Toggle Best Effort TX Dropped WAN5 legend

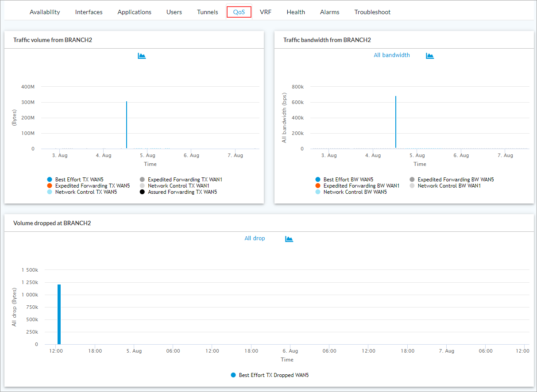click(x=273, y=375)
